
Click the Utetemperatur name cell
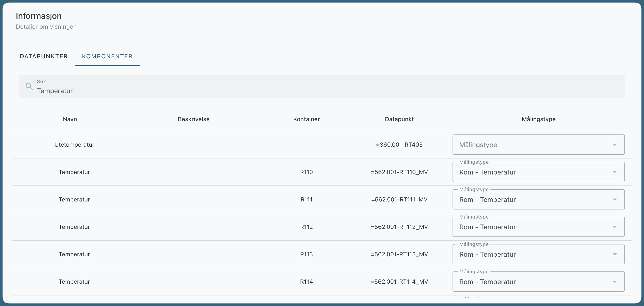point(74,145)
